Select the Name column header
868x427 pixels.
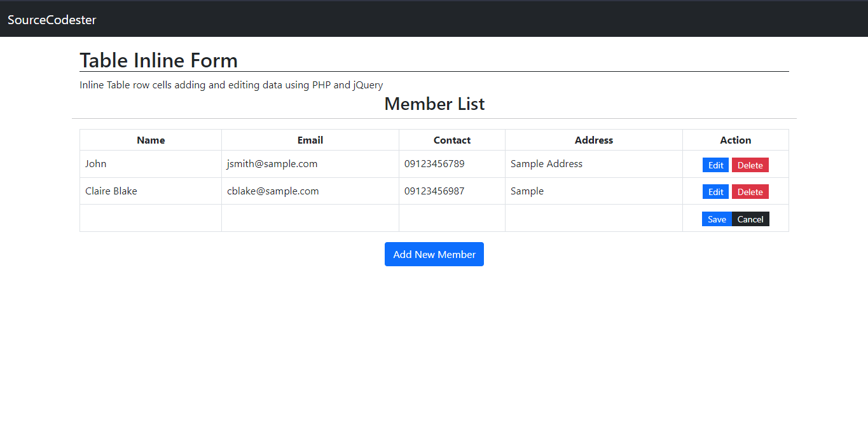pos(150,140)
